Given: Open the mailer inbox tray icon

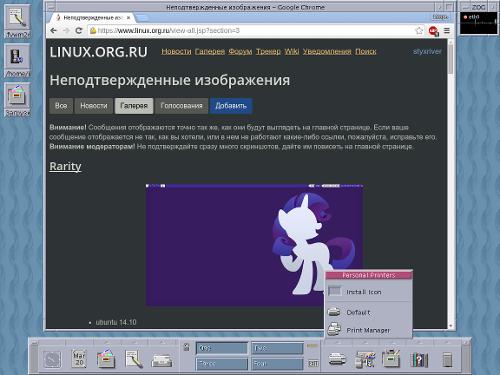Looking at the screenshot, I should point(162,360).
